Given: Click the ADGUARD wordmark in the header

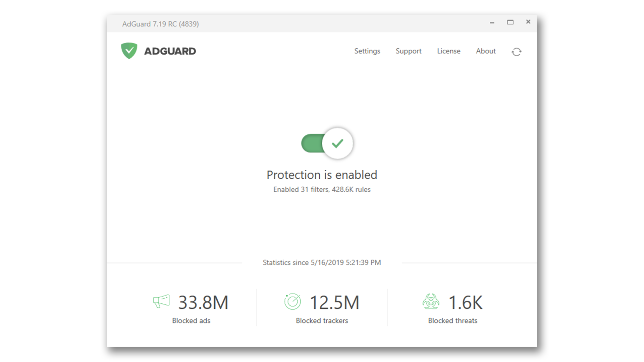Looking at the screenshot, I should coord(170,51).
